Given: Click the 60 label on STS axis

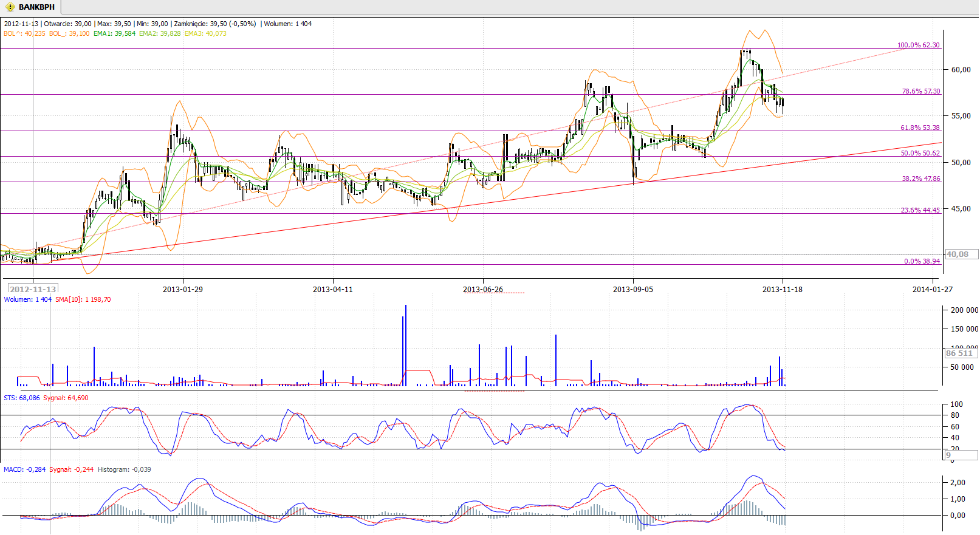Looking at the screenshot, I should click(x=955, y=427).
